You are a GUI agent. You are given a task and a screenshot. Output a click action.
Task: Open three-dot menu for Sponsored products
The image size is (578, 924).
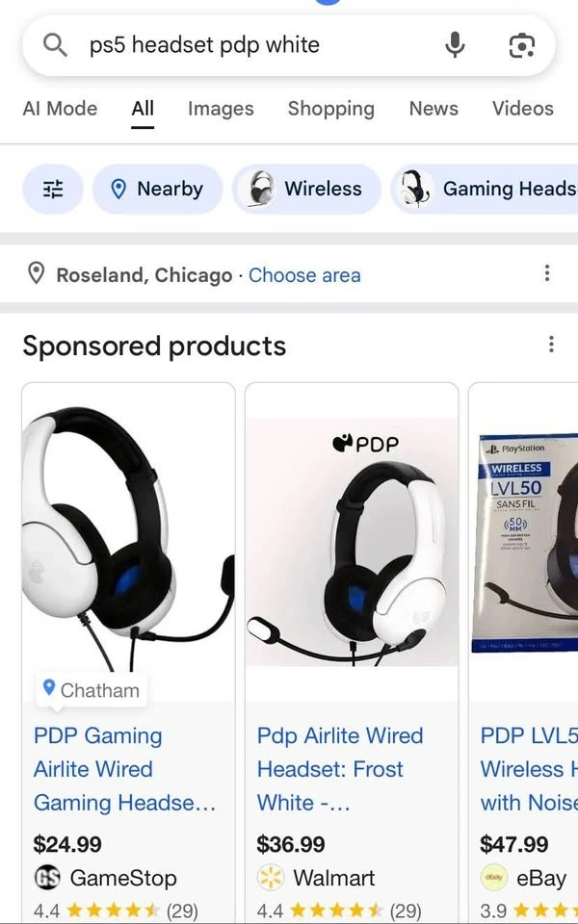click(551, 345)
